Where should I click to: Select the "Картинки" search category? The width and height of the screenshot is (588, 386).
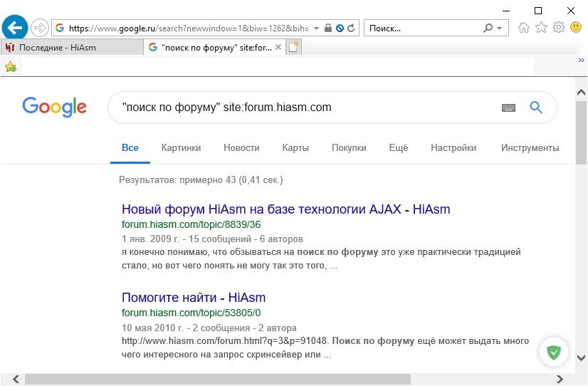pyautogui.click(x=181, y=148)
